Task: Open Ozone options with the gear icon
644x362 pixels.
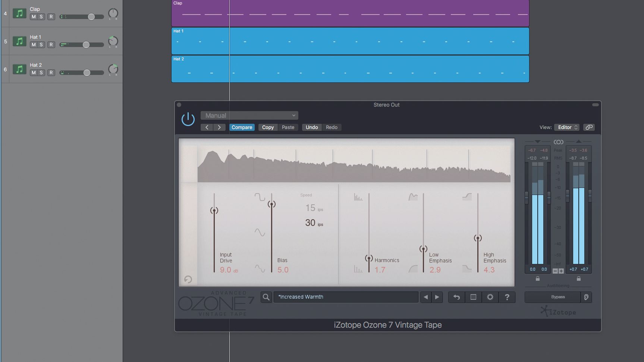Action: 490,297
